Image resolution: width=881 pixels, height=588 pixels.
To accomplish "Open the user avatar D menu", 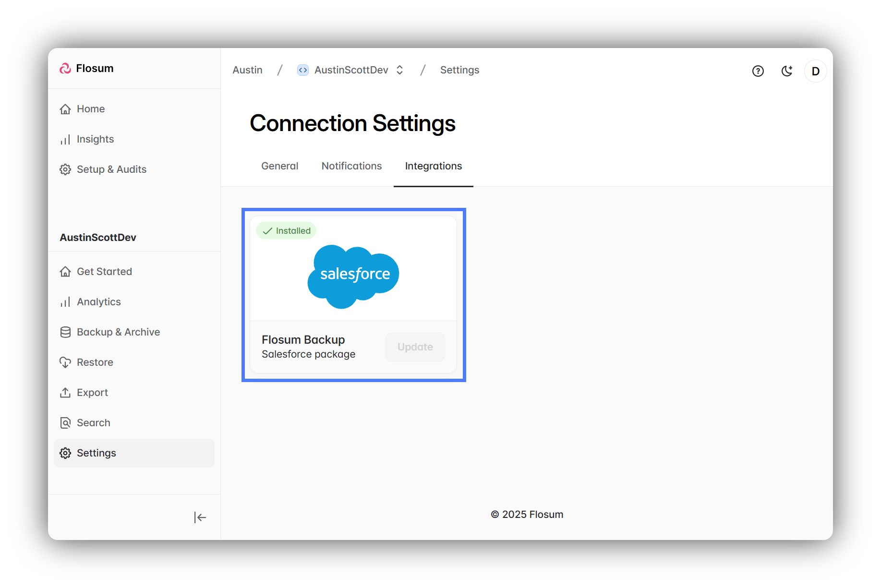I will click(x=815, y=71).
